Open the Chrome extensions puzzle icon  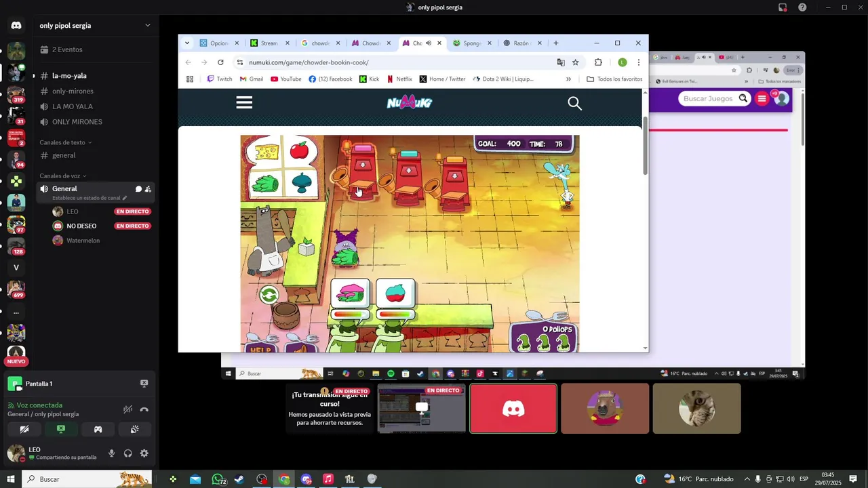[x=598, y=62]
